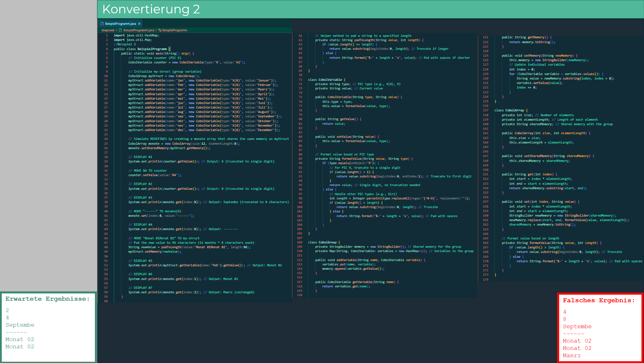Click 'Konvertierung 2' slide title
The image size is (644, 363).
151,9
